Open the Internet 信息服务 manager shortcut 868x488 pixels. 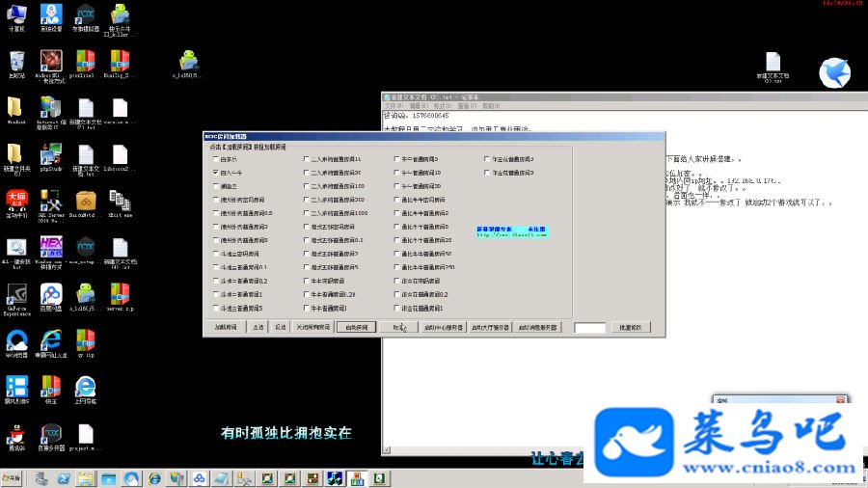(51, 112)
